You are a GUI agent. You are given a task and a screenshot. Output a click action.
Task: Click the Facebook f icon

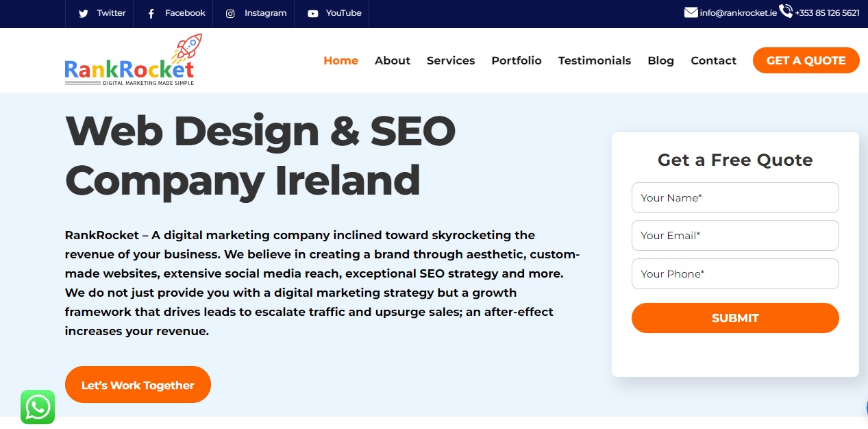tap(151, 13)
